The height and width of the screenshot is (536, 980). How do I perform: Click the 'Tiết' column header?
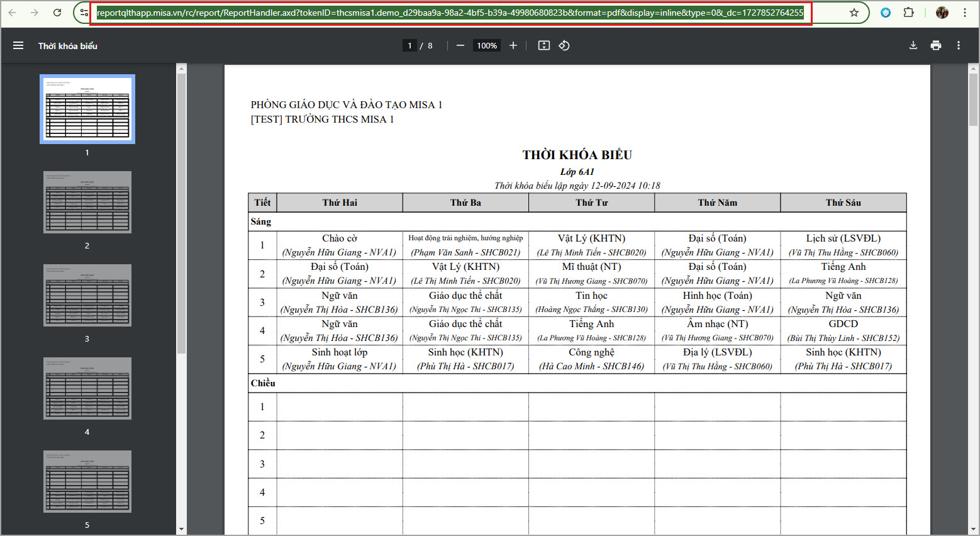pyautogui.click(x=262, y=203)
